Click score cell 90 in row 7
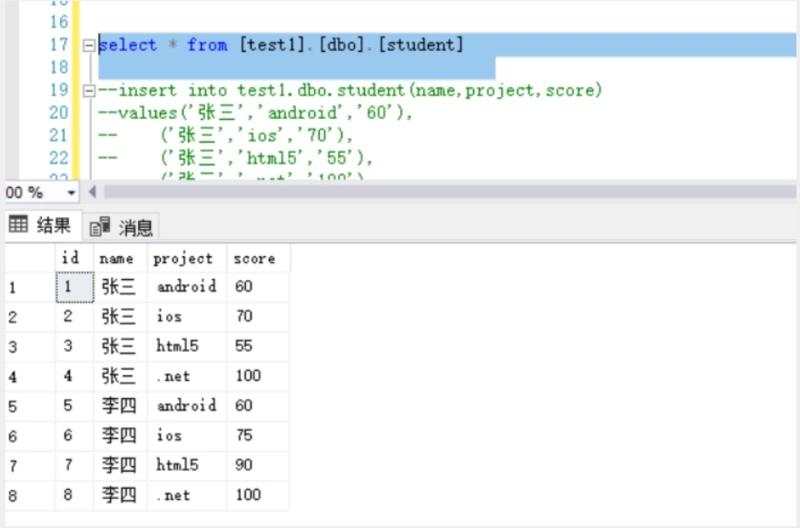 coord(258,465)
